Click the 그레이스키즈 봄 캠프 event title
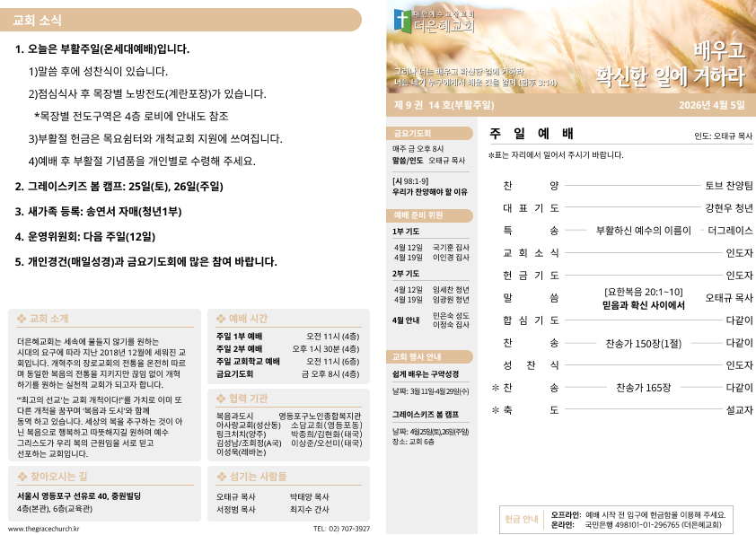The height and width of the screenshot is (535, 756). point(426,415)
